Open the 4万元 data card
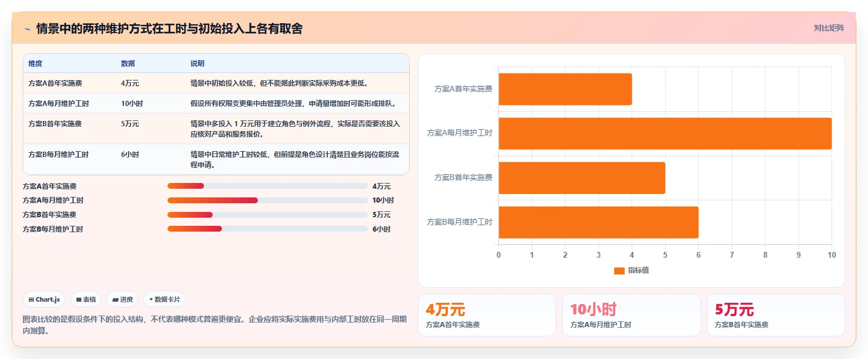The image size is (868, 359). point(487,315)
